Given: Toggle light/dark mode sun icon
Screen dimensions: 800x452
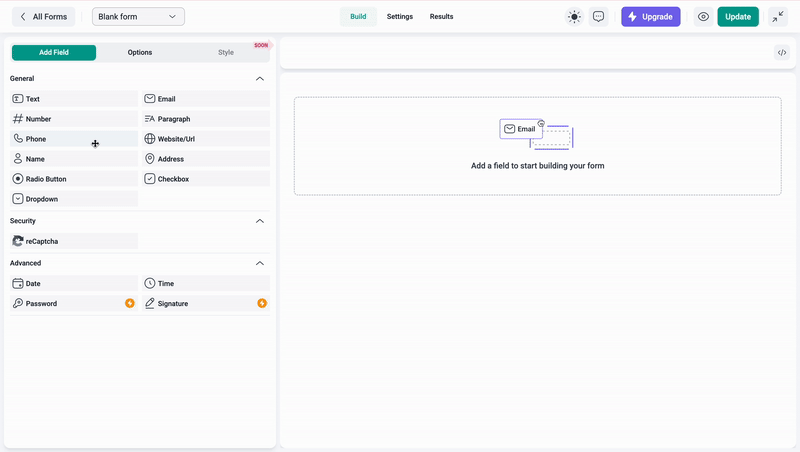Looking at the screenshot, I should pyautogui.click(x=574, y=17).
